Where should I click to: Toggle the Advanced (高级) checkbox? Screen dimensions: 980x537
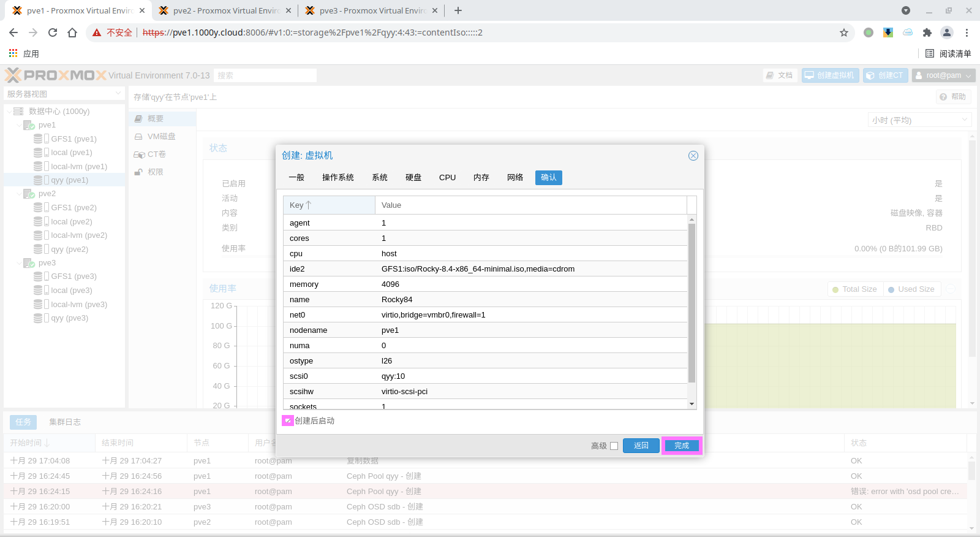[x=614, y=446]
